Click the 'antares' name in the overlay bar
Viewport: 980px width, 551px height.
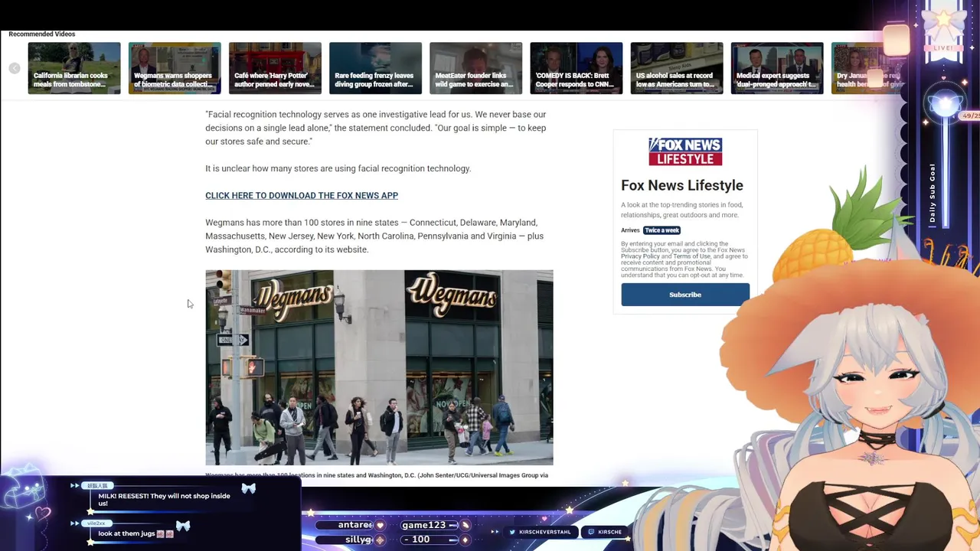click(355, 525)
